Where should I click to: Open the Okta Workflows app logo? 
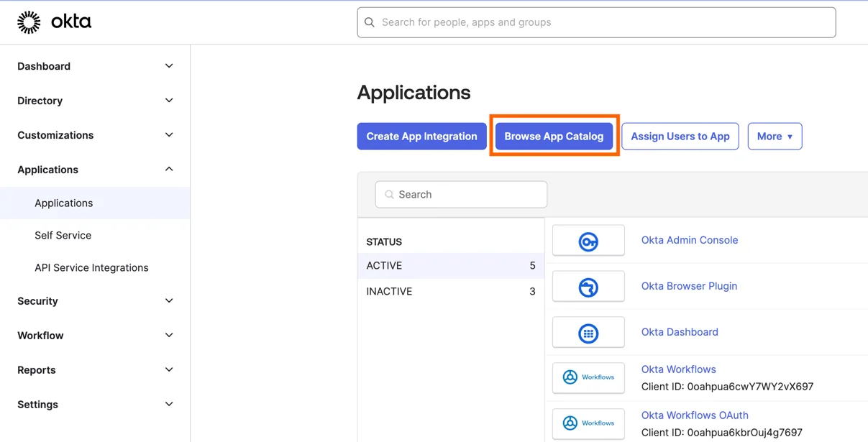tap(588, 377)
